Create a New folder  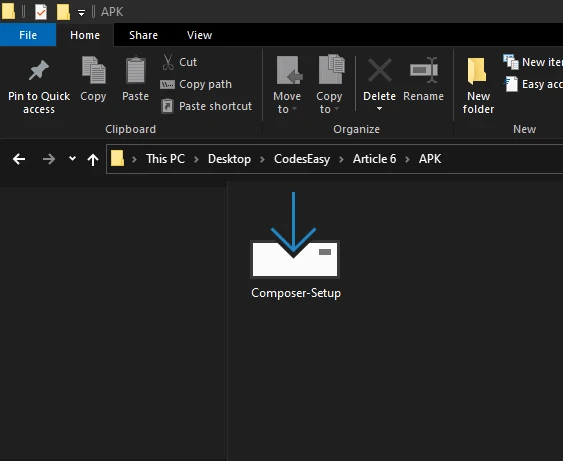coord(478,85)
